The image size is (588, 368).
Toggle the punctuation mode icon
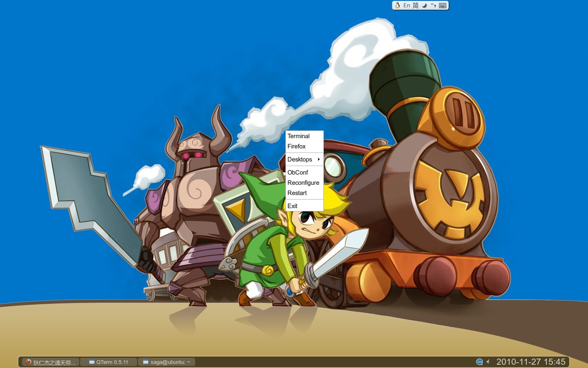tap(433, 5)
